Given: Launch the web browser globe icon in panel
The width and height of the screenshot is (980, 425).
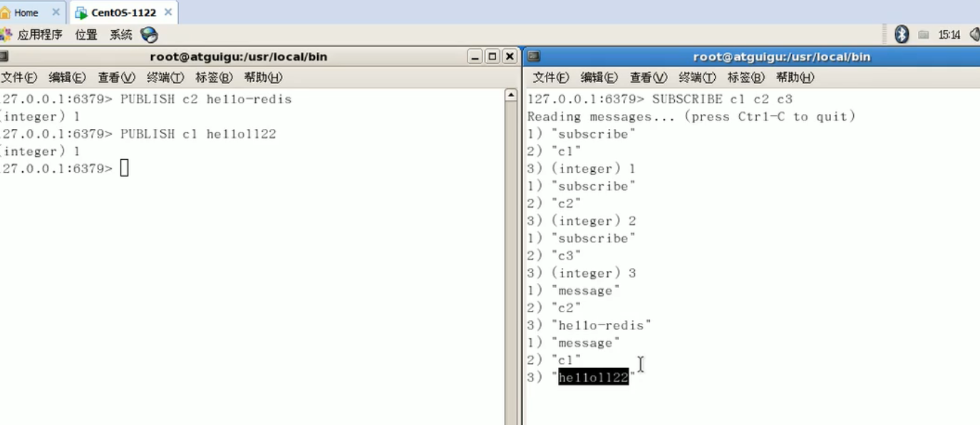Looking at the screenshot, I should [148, 34].
